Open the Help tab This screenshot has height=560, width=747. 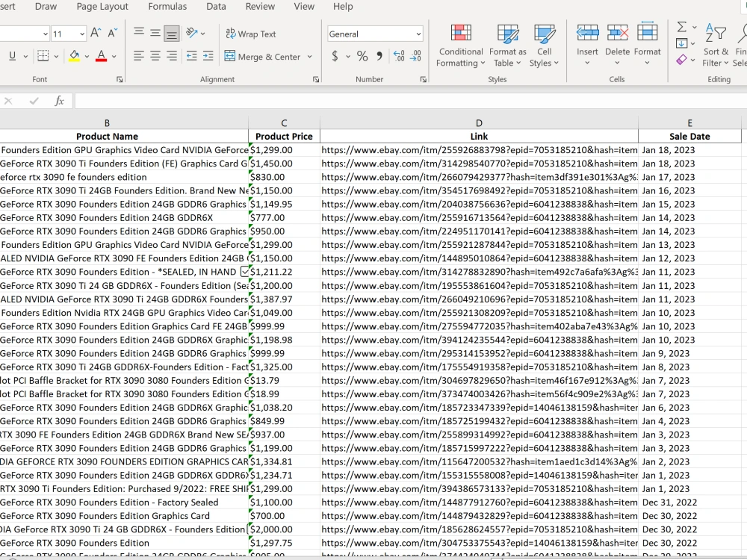[343, 7]
